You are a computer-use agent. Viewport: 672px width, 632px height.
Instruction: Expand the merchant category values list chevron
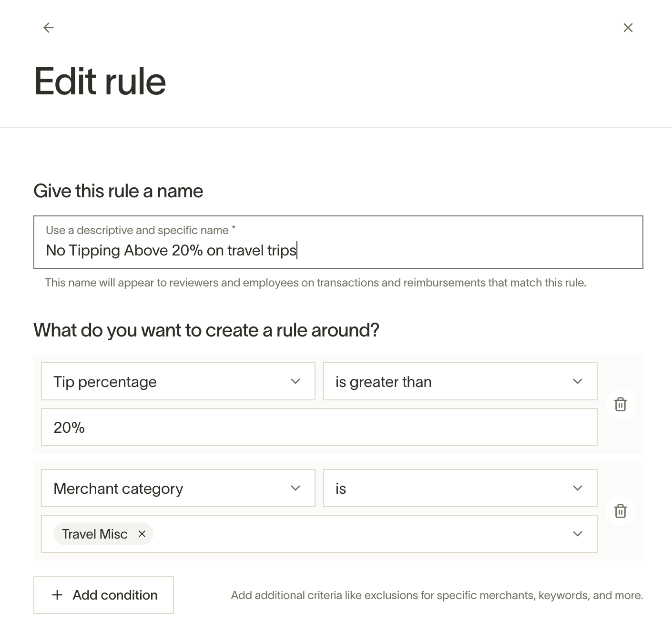click(578, 534)
